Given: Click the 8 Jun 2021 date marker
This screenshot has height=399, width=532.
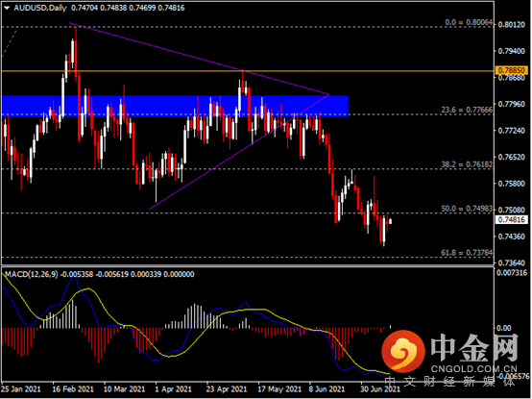Looking at the screenshot, I should coord(326,389).
